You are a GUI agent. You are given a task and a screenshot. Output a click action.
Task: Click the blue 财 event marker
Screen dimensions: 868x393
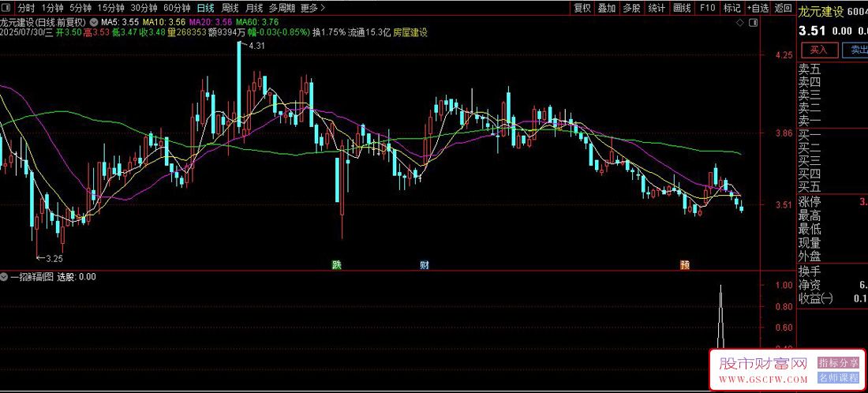[x=424, y=264]
